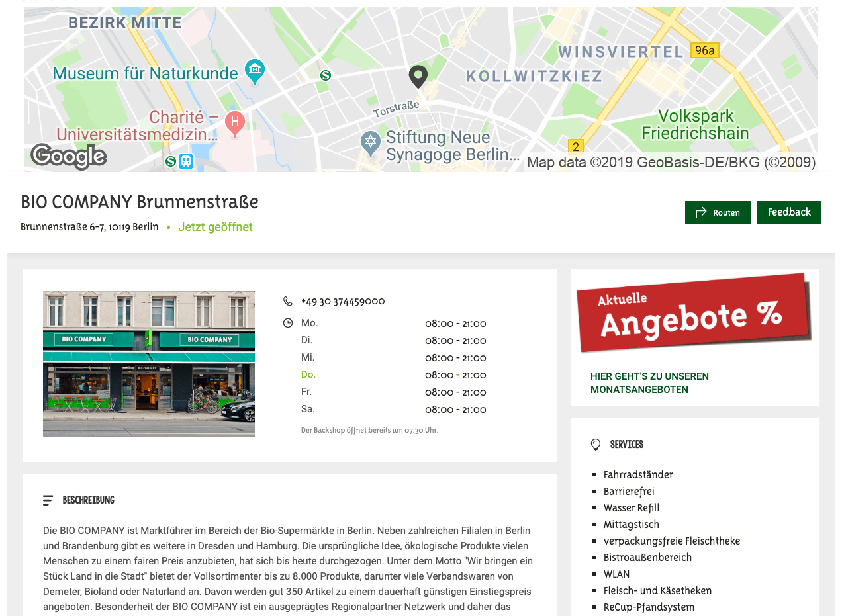Click the Fahrradständer service item
This screenshot has height=616, width=842.
click(x=638, y=475)
